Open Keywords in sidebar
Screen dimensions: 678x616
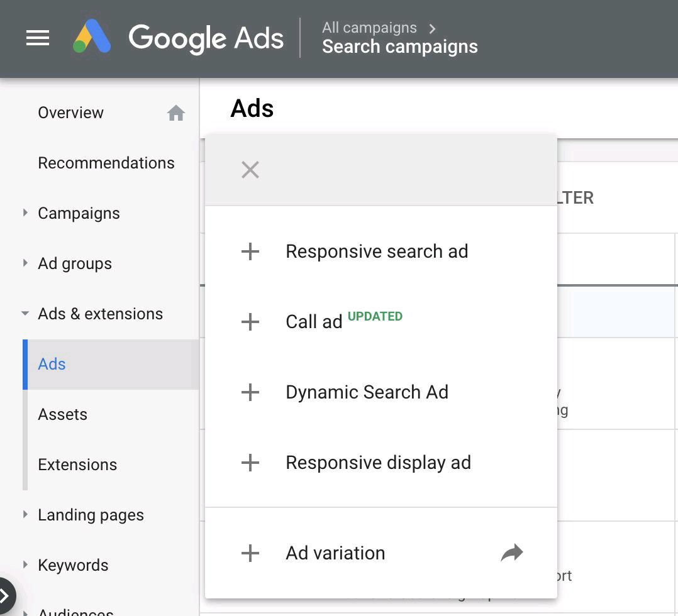pyautogui.click(x=73, y=566)
